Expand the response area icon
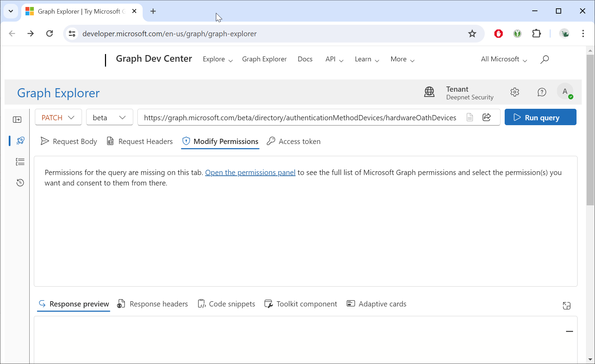The height and width of the screenshot is (364, 595). [566, 306]
